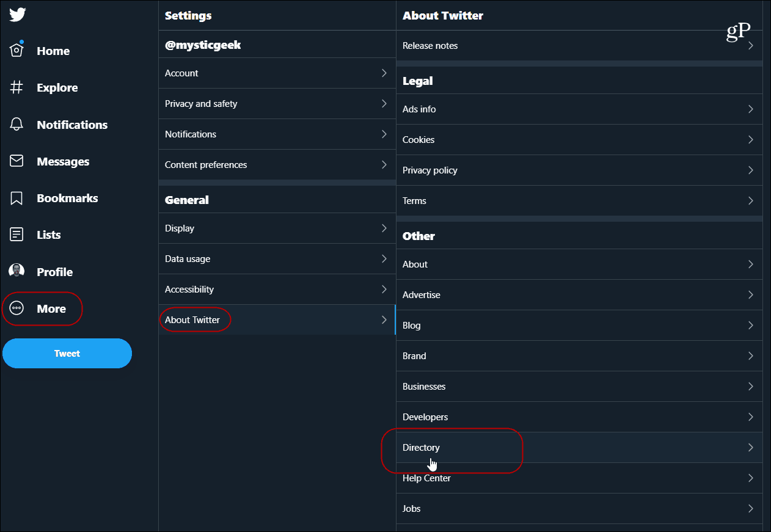The image size is (771, 532).
Task: Open Notifications using the bell icon
Action: coord(16,125)
